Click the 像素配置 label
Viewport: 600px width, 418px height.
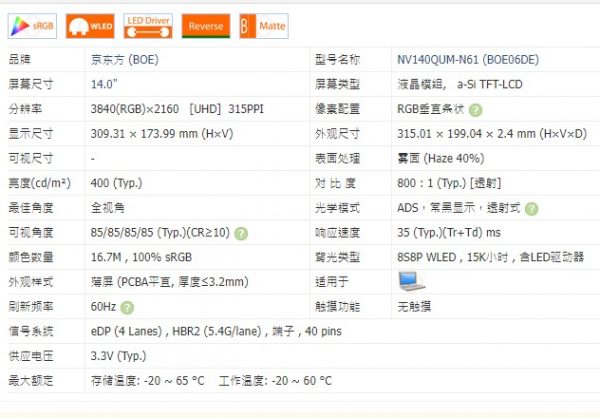[337, 109]
